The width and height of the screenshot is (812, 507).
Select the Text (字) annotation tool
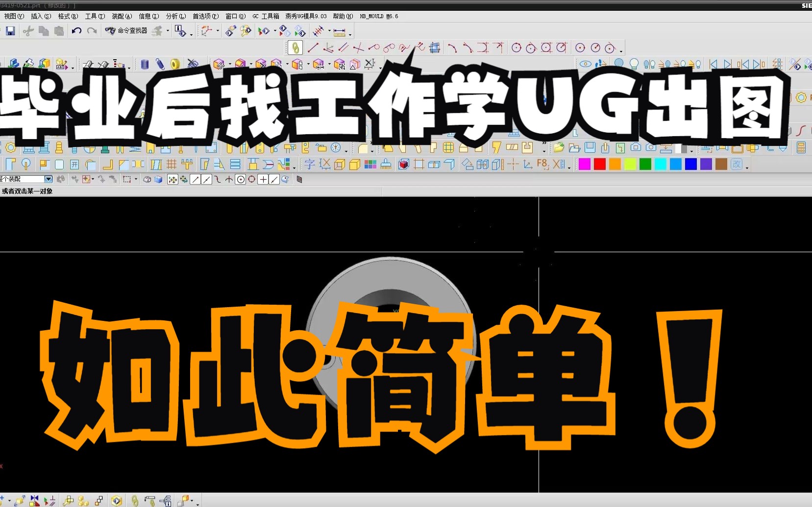[309, 165]
